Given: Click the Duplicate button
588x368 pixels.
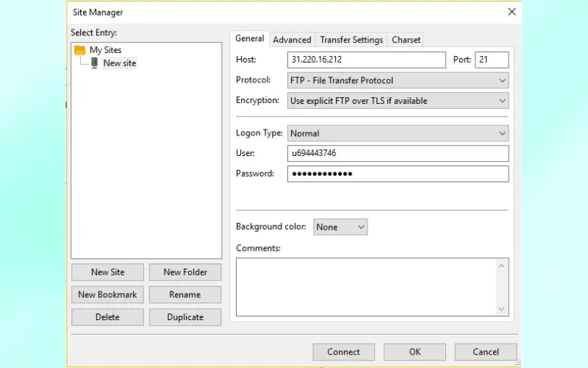Looking at the screenshot, I should 185,317.
